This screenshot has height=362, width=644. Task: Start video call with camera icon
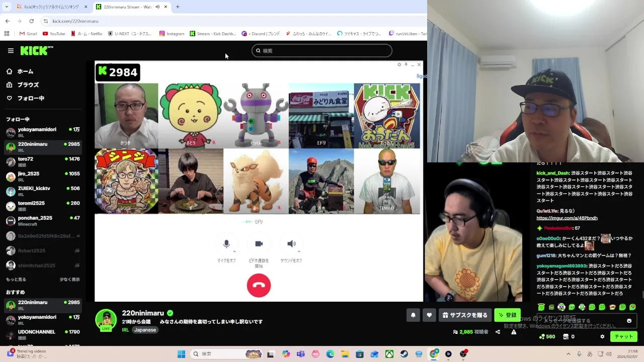pos(259,244)
